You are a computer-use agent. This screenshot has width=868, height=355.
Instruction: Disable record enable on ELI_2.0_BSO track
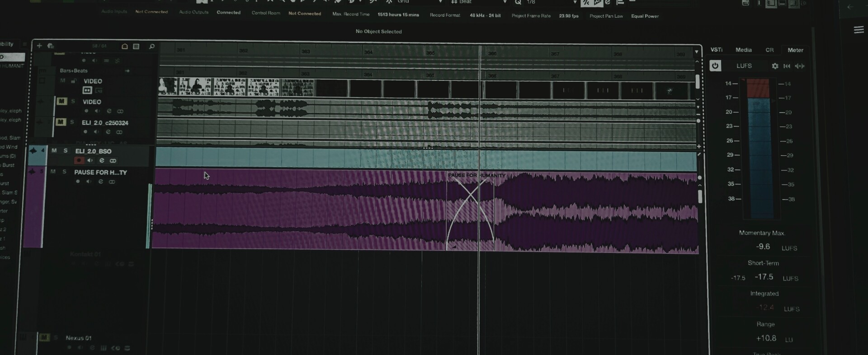pyautogui.click(x=79, y=160)
